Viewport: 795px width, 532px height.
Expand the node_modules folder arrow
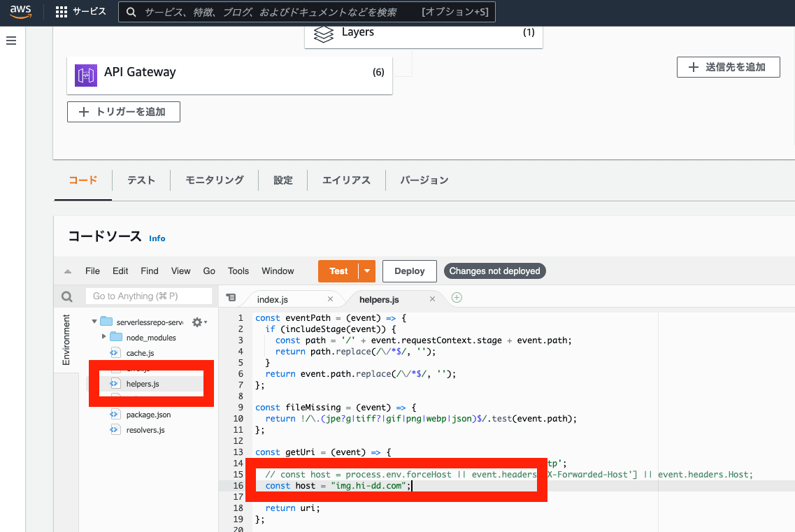pyautogui.click(x=104, y=337)
